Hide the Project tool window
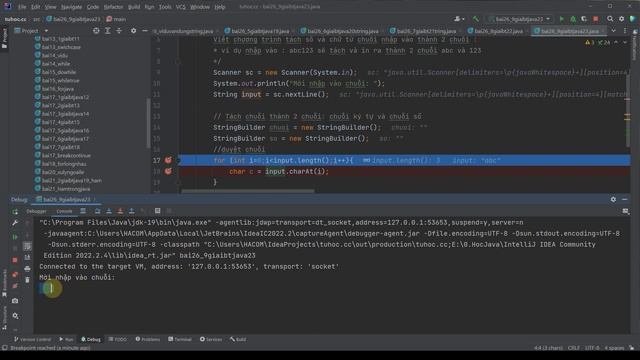The image size is (640, 360). tap(144, 31)
